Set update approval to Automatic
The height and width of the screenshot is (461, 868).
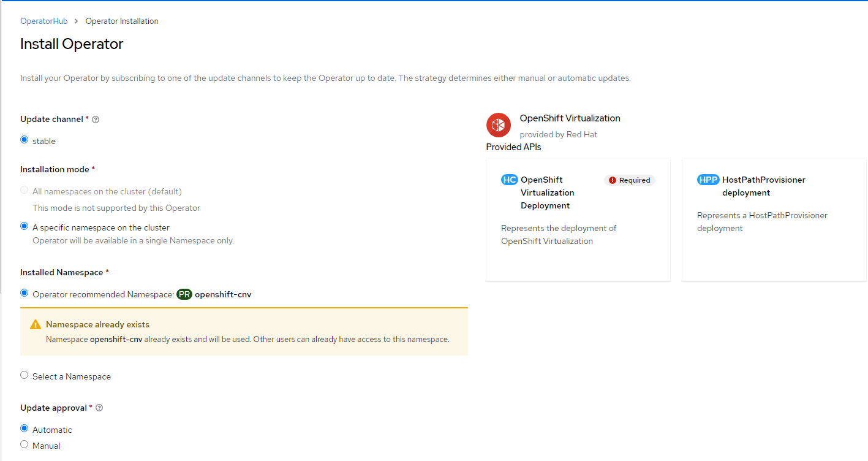(x=25, y=429)
